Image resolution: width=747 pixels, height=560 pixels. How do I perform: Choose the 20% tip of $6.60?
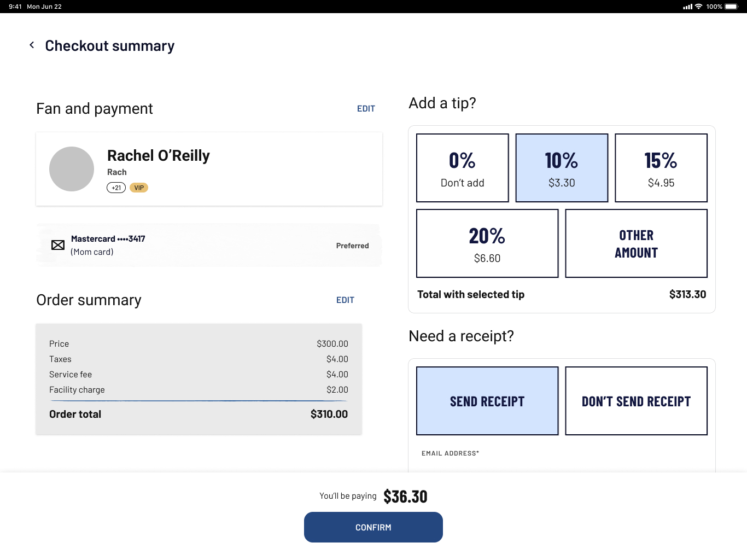[x=487, y=243]
